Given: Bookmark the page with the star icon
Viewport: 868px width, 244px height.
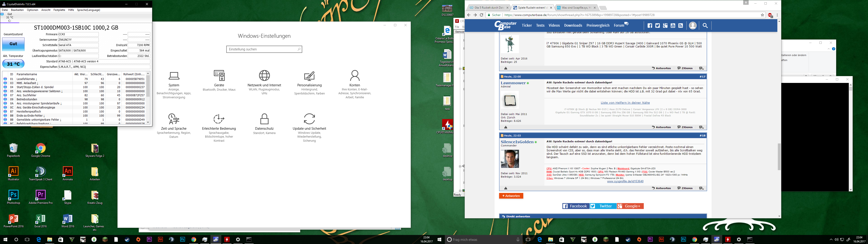Looking at the screenshot, I should coord(762,15).
